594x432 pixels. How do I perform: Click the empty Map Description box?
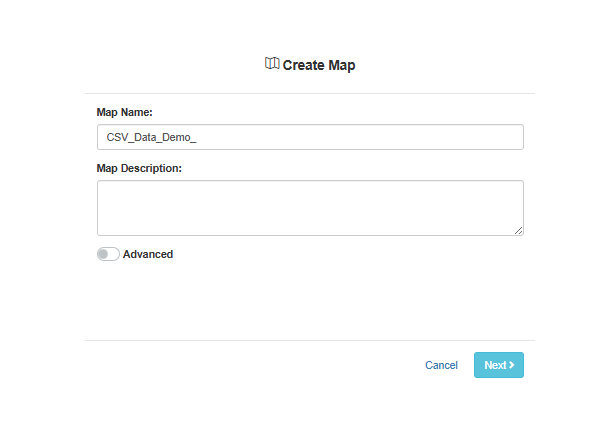click(x=310, y=208)
